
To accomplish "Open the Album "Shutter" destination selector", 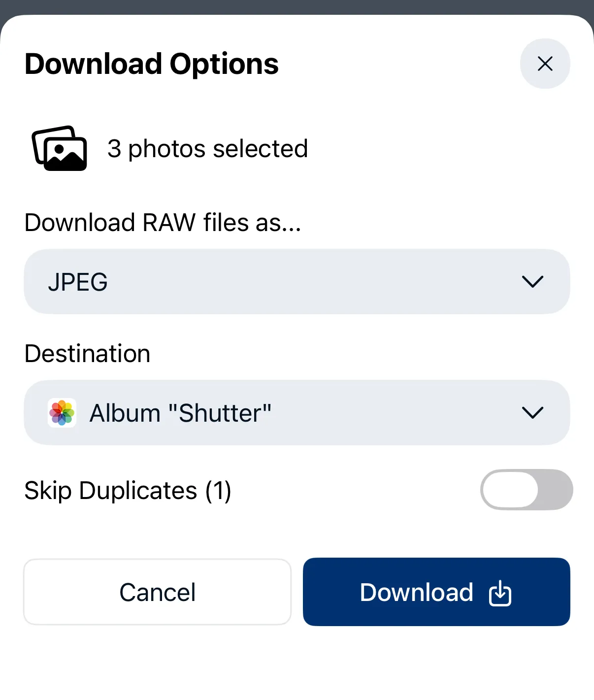I will (180, 413).
